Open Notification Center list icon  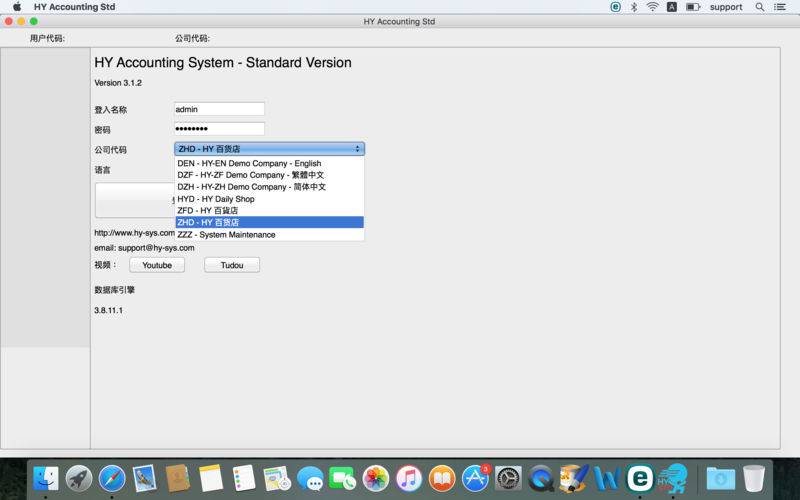(780, 7)
